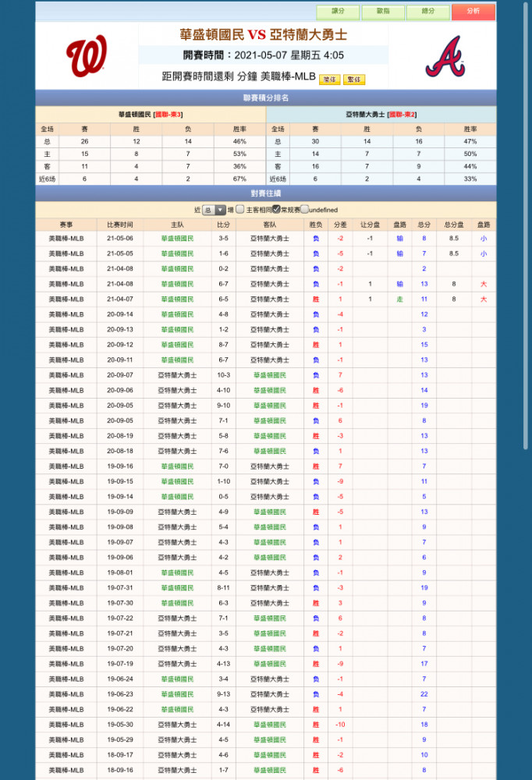532x780 pixels.
Task: Click the 1-10 score cell
Action: tap(223, 481)
